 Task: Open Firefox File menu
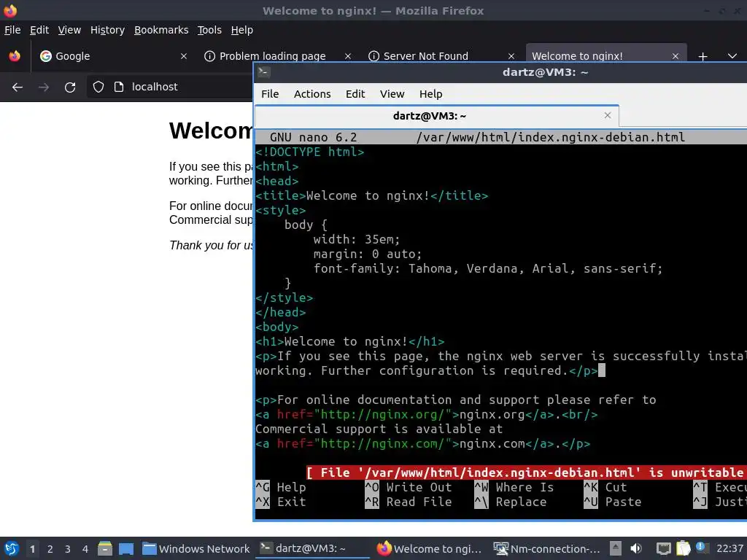click(x=13, y=30)
